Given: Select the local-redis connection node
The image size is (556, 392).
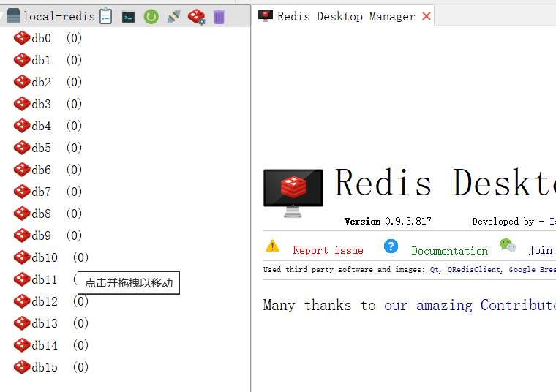Looking at the screenshot, I should [x=59, y=16].
